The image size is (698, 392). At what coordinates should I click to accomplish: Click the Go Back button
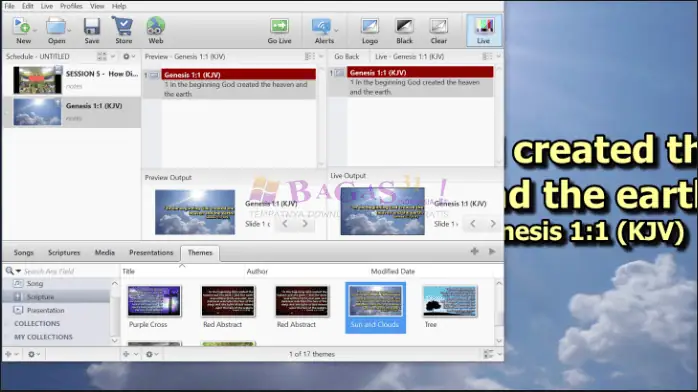click(x=346, y=57)
